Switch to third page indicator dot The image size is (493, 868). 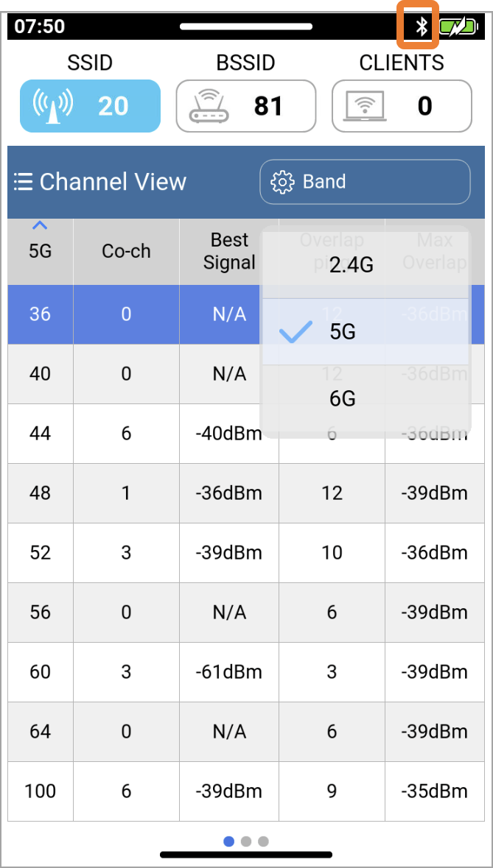pos(263,841)
